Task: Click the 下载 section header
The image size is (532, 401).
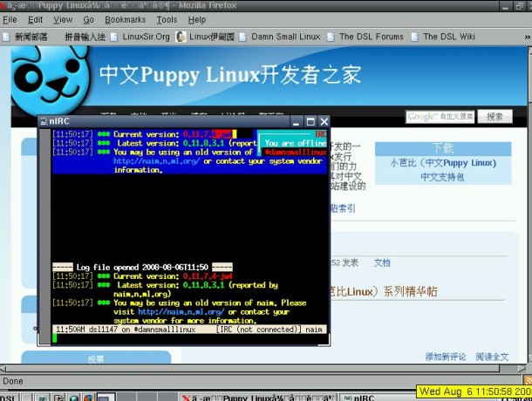Action: click(x=443, y=148)
